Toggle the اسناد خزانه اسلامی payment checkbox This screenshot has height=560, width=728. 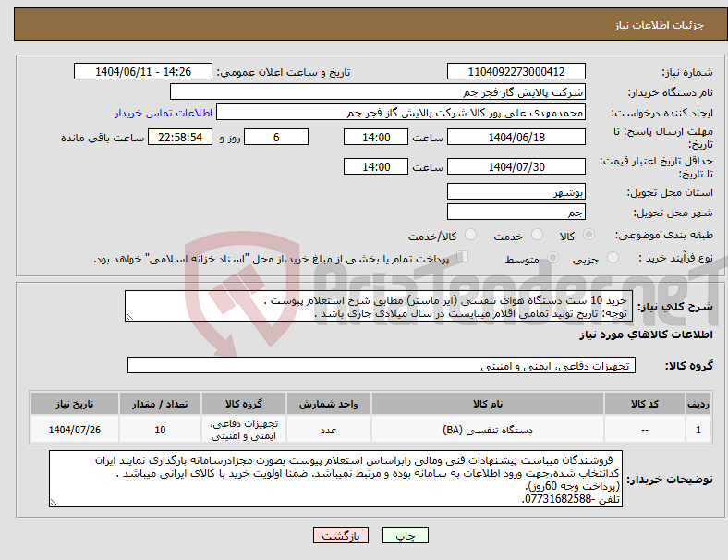[463, 257]
